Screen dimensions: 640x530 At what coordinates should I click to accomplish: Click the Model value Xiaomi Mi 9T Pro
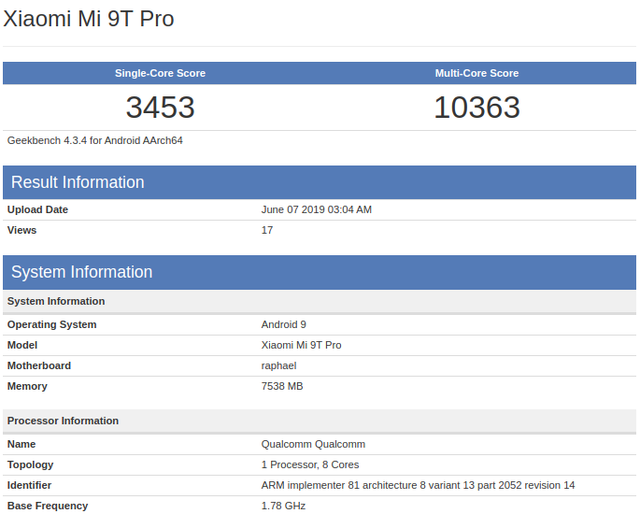(301, 345)
